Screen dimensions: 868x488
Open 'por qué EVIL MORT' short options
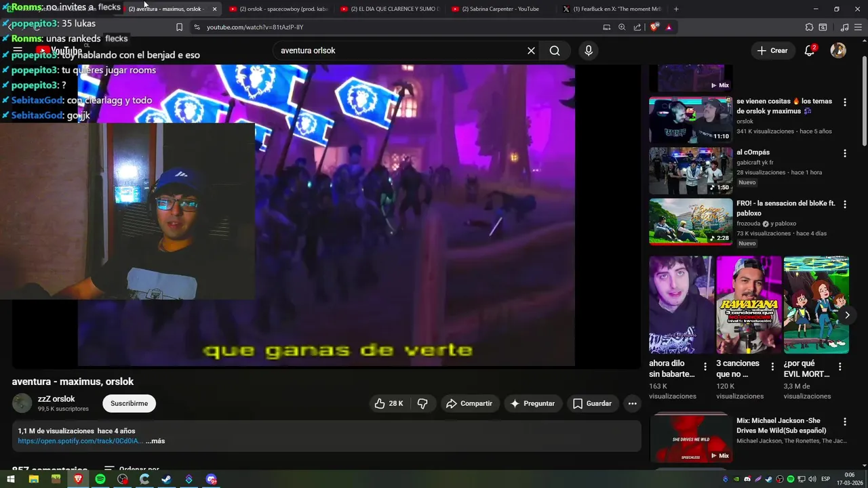[840, 367]
